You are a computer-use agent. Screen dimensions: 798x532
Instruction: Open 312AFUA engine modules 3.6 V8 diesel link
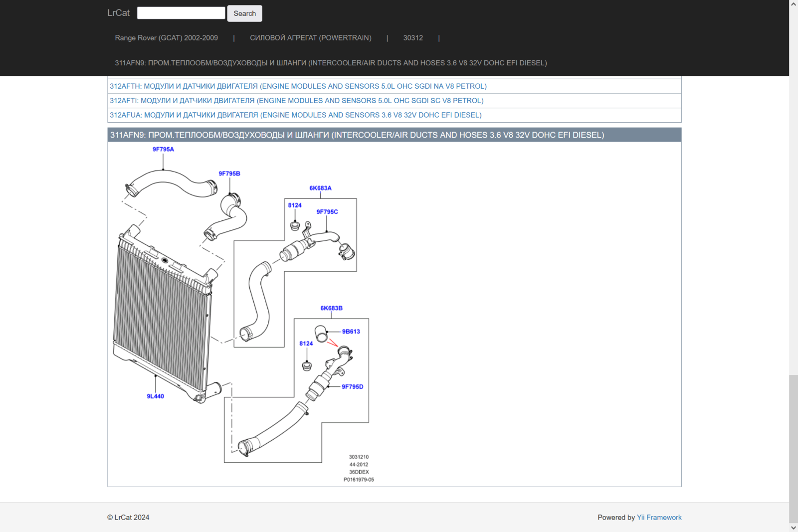pos(296,115)
